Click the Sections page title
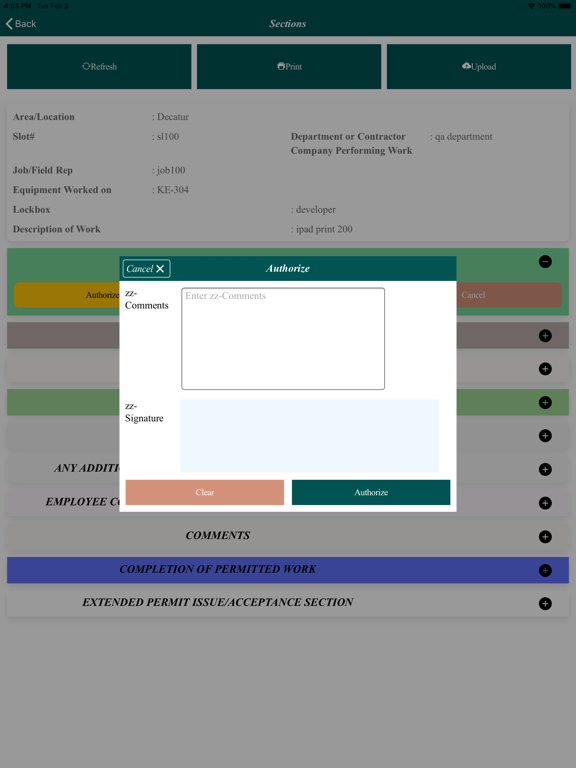This screenshot has width=576, height=768. click(288, 24)
